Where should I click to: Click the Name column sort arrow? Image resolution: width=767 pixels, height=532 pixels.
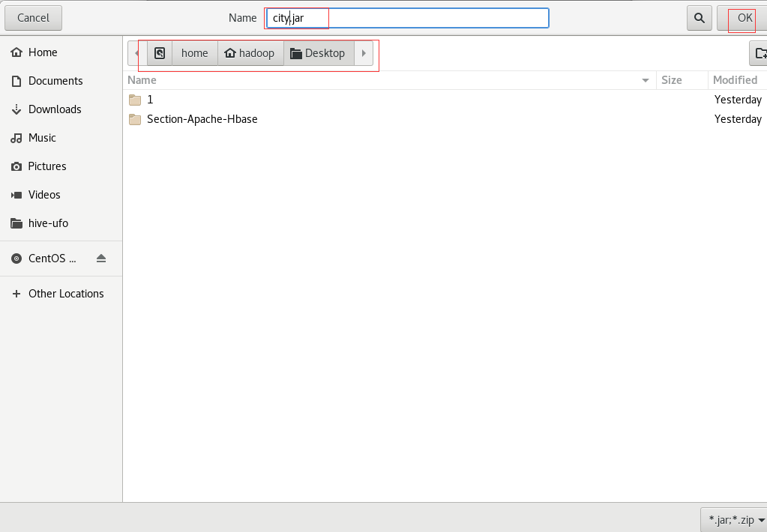pyautogui.click(x=646, y=80)
